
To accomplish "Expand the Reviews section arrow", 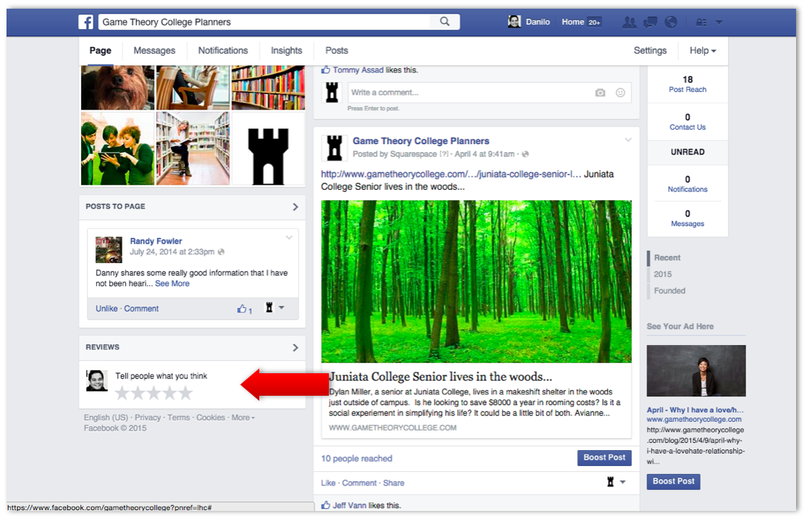I will click(x=296, y=348).
